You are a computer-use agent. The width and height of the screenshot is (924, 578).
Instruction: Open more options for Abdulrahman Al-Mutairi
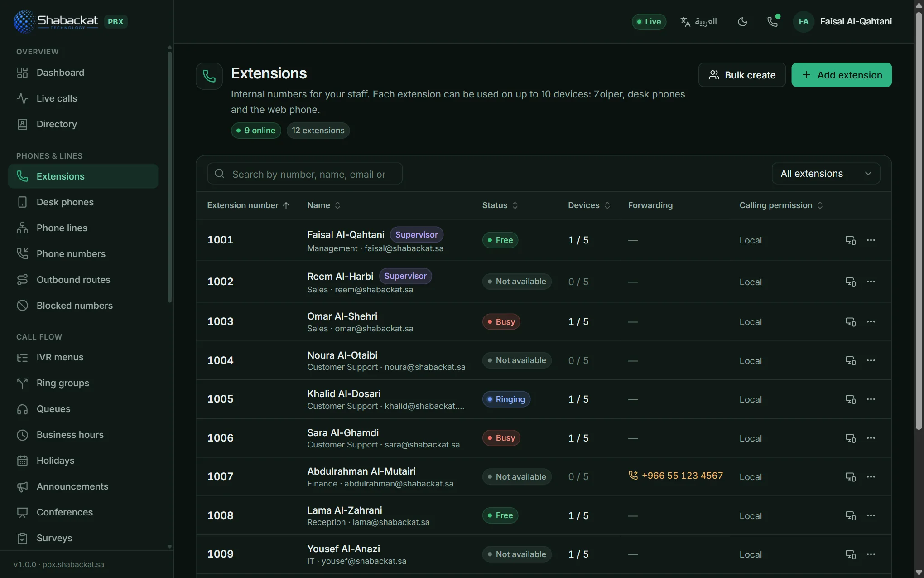click(871, 477)
